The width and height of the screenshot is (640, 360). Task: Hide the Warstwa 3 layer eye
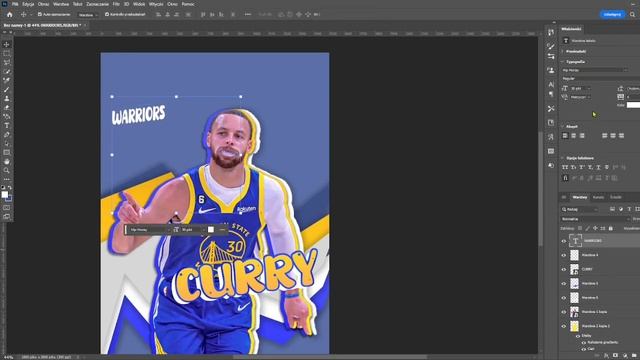tap(564, 283)
